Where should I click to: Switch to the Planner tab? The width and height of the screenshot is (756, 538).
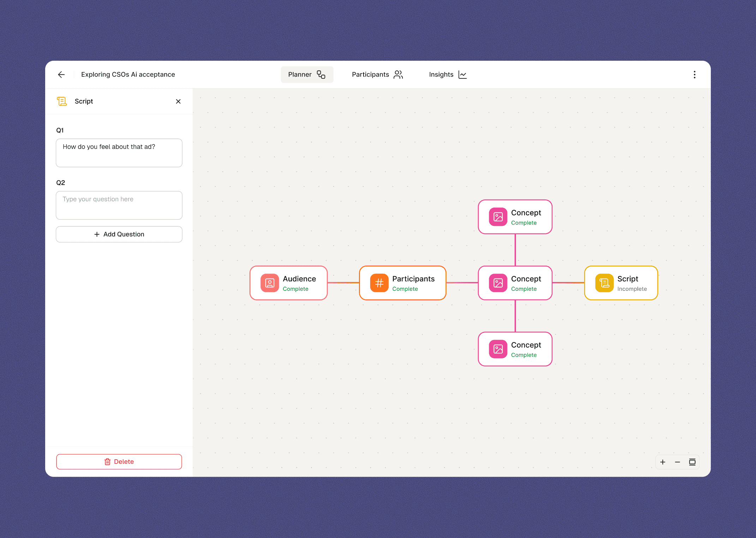[x=307, y=74]
